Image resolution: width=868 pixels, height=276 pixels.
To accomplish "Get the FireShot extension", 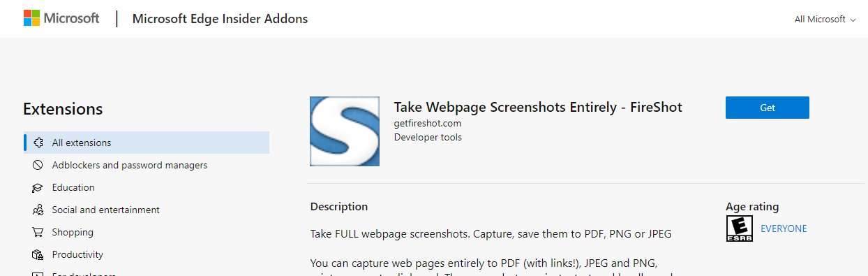I will [768, 108].
